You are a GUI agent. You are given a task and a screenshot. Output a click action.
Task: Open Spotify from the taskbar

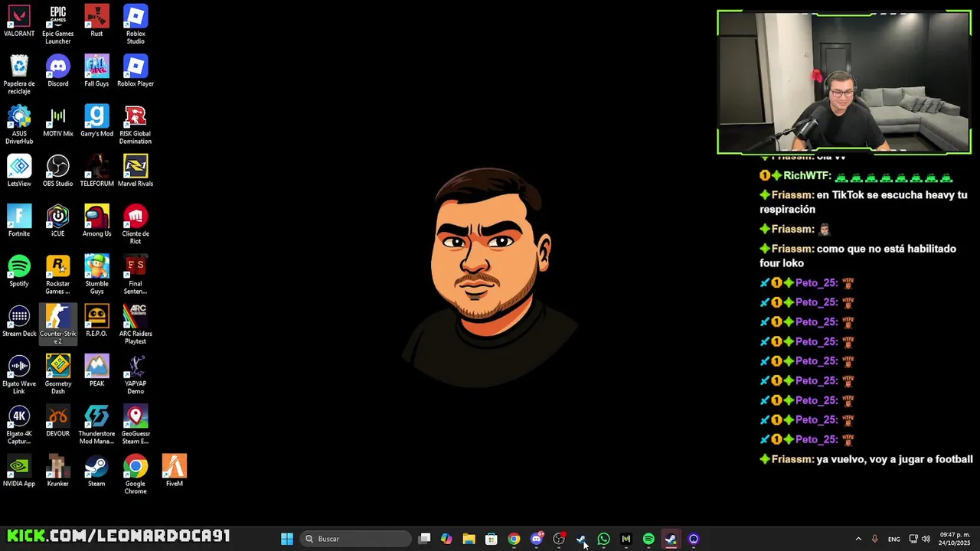(648, 539)
